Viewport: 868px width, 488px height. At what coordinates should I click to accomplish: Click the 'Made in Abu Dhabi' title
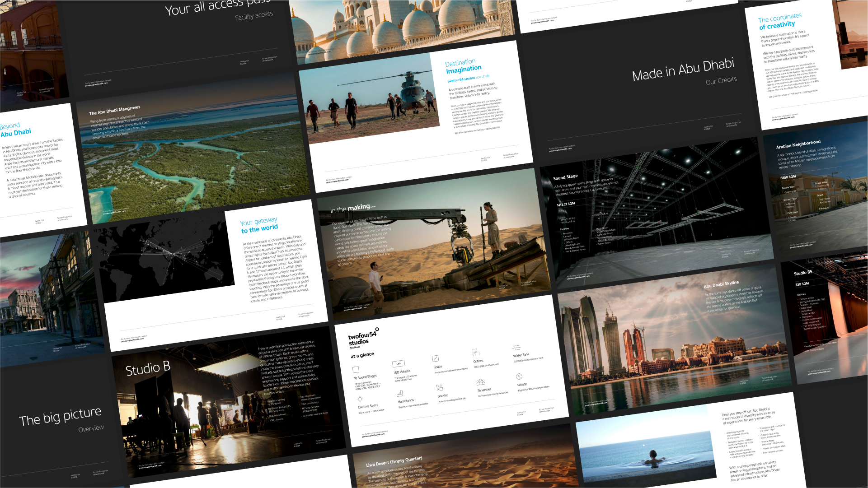pyautogui.click(x=683, y=70)
